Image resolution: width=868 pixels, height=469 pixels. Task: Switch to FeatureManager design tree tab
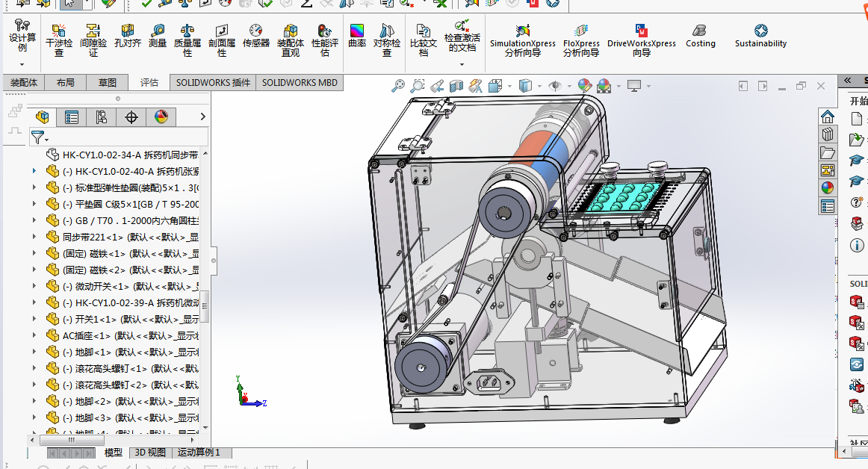coord(42,117)
